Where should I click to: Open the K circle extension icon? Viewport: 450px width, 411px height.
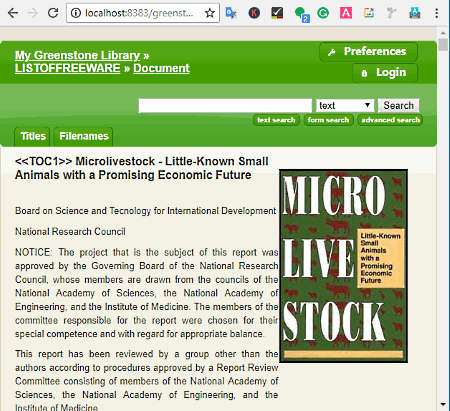tap(254, 13)
